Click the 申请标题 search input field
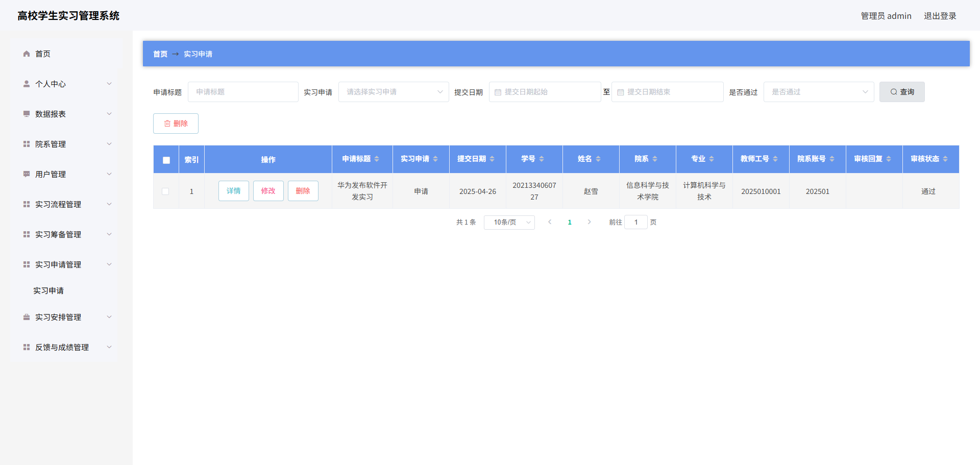This screenshot has height=465, width=980. pyautogui.click(x=243, y=92)
